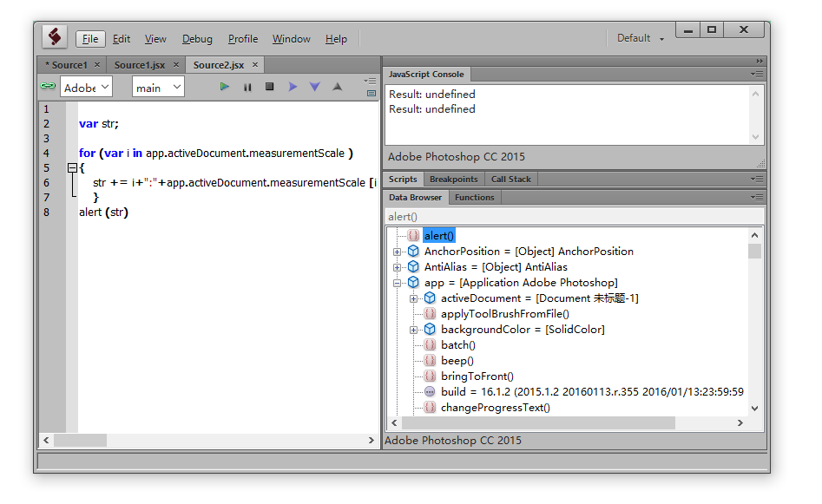Open the script editor flyout menu
The width and height of the screenshot is (822, 504).
(370, 82)
